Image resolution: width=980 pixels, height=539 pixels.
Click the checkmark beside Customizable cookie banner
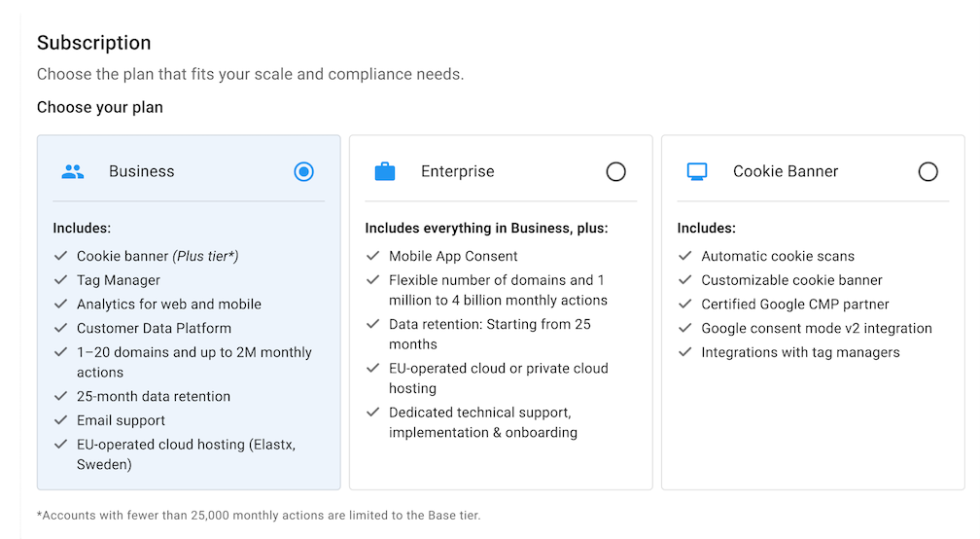pyautogui.click(x=685, y=279)
